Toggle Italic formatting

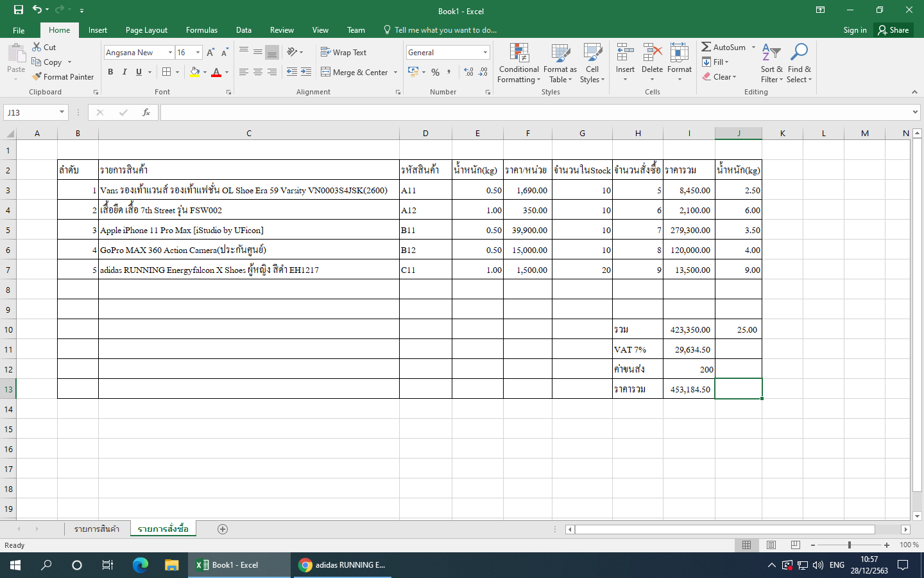click(124, 72)
